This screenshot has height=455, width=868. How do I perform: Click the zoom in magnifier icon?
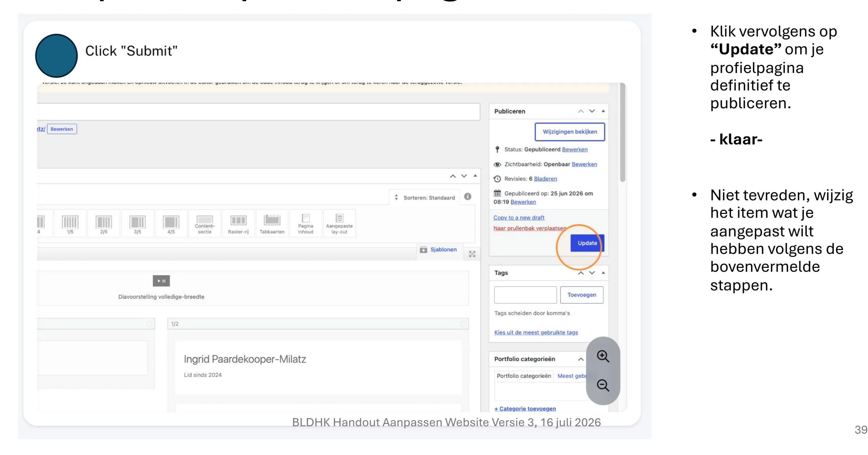603,356
